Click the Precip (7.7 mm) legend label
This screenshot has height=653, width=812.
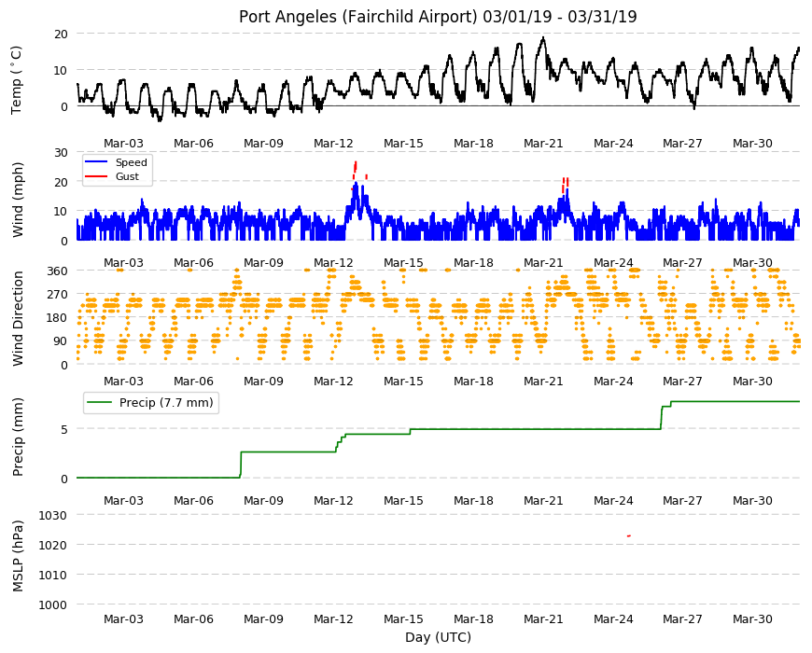(166, 403)
